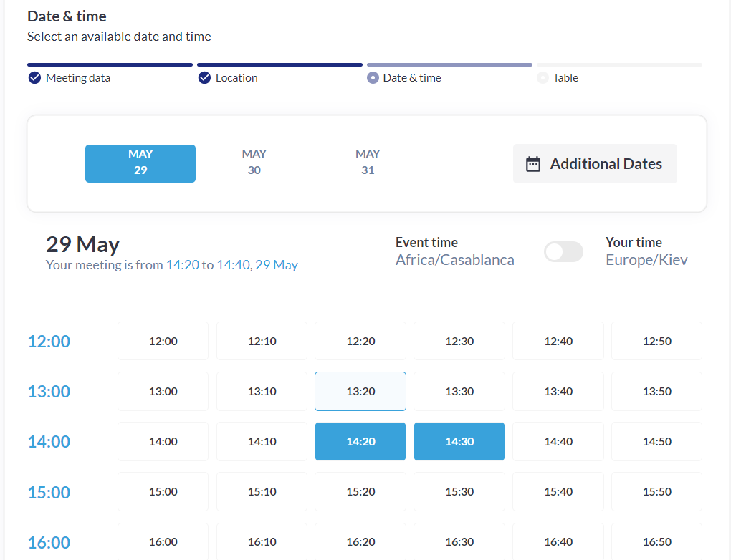Select the May 29 date tab
The width and height of the screenshot is (731, 560).
140,163
